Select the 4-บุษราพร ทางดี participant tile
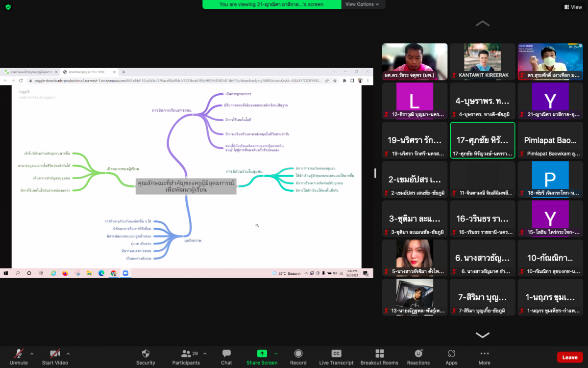 point(483,101)
